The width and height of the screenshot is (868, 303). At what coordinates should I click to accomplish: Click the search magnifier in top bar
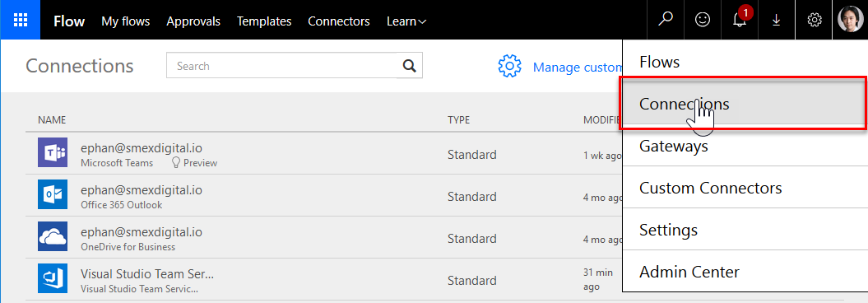pyautogui.click(x=666, y=20)
